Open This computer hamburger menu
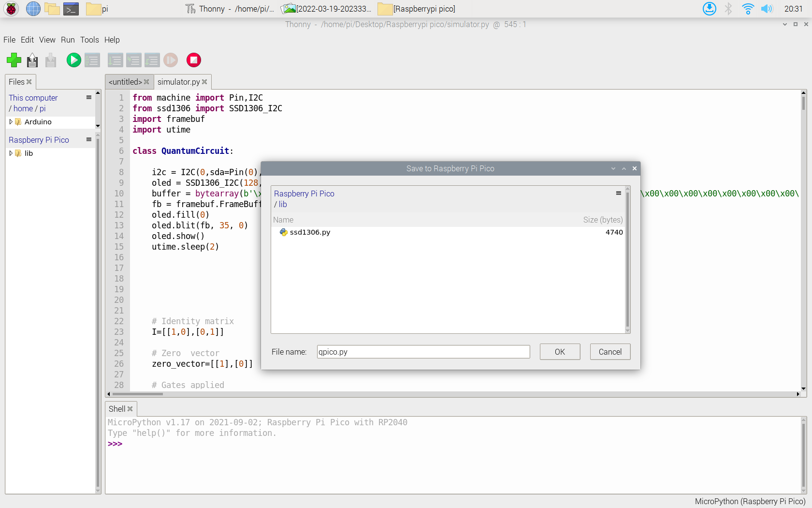 [x=89, y=97]
